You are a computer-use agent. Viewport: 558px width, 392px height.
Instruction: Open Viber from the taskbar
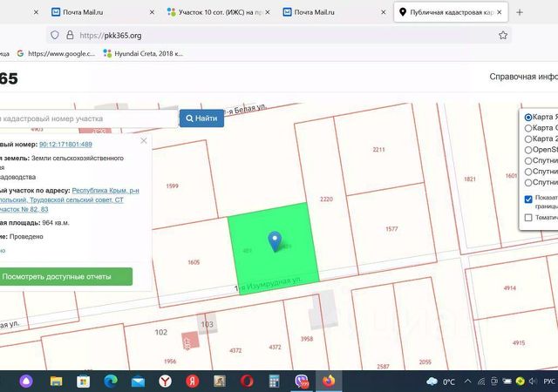point(302,382)
